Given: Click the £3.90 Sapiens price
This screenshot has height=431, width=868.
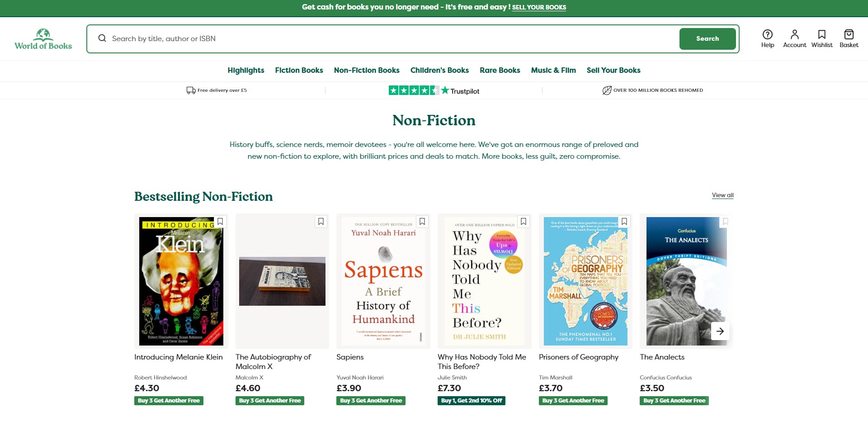Looking at the screenshot, I should coord(349,388).
